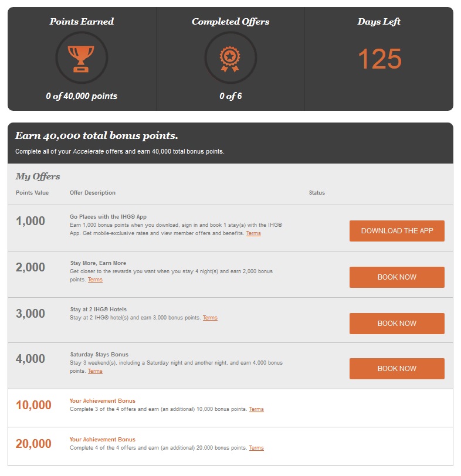Click the 0 of 40,000 points text
Viewport: 461px width, 476px height.
pyautogui.click(x=82, y=96)
